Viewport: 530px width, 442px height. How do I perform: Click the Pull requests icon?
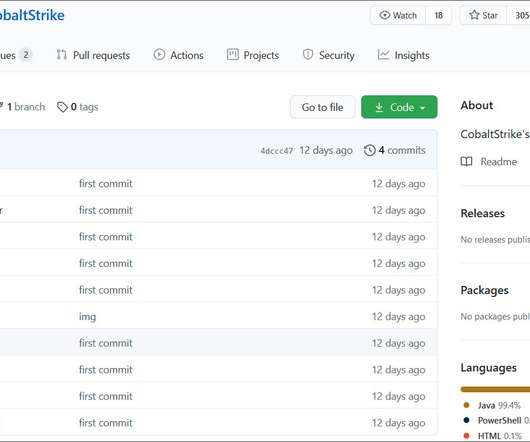coord(62,55)
